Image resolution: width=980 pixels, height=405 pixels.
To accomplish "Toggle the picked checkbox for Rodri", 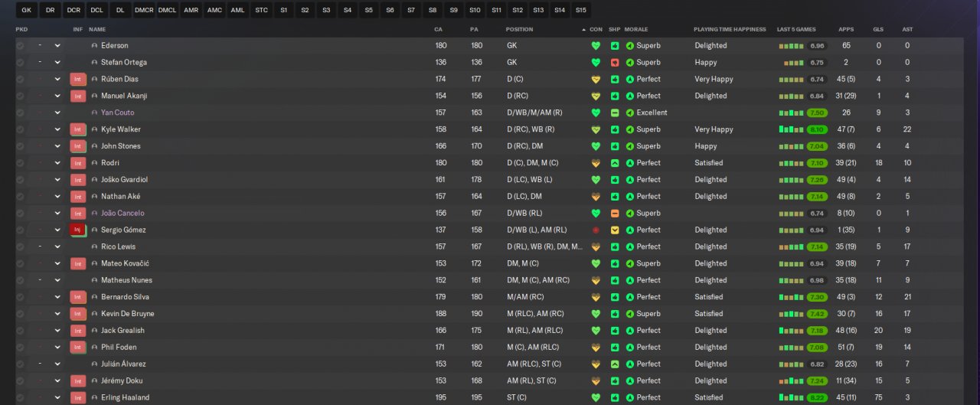I will tap(20, 163).
